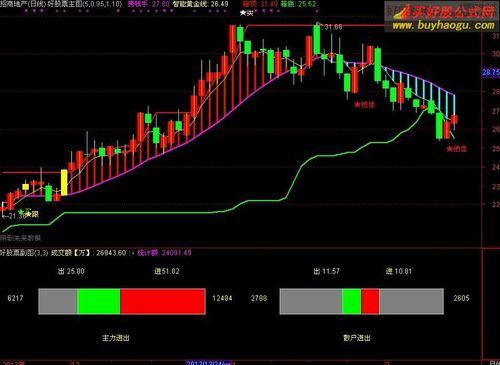The image size is (500, 365).
Task: Click the 散户进出 label
Action: (x=357, y=338)
